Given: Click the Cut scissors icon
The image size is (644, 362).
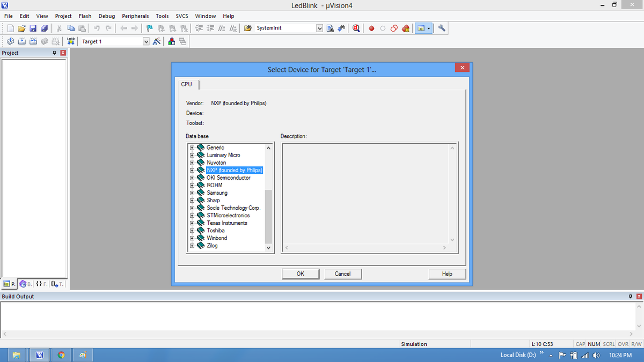Looking at the screenshot, I should point(58,28).
